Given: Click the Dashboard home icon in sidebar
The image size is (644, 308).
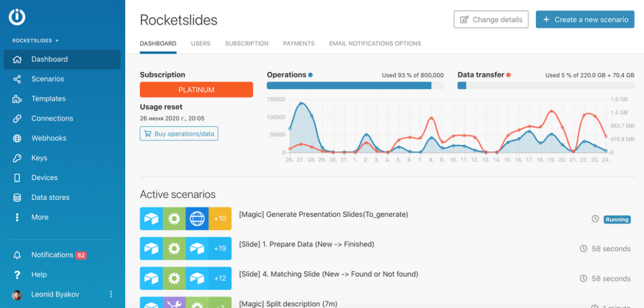Looking at the screenshot, I should pyautogui.click(x=17, y=59).
